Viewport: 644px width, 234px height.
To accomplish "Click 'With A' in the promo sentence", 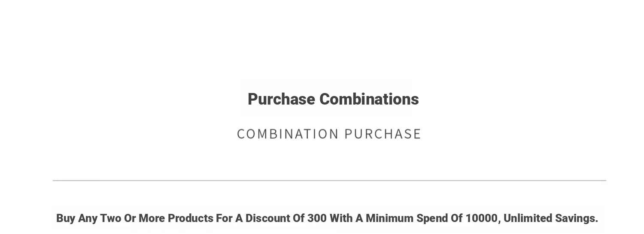I will click(346, 218).
